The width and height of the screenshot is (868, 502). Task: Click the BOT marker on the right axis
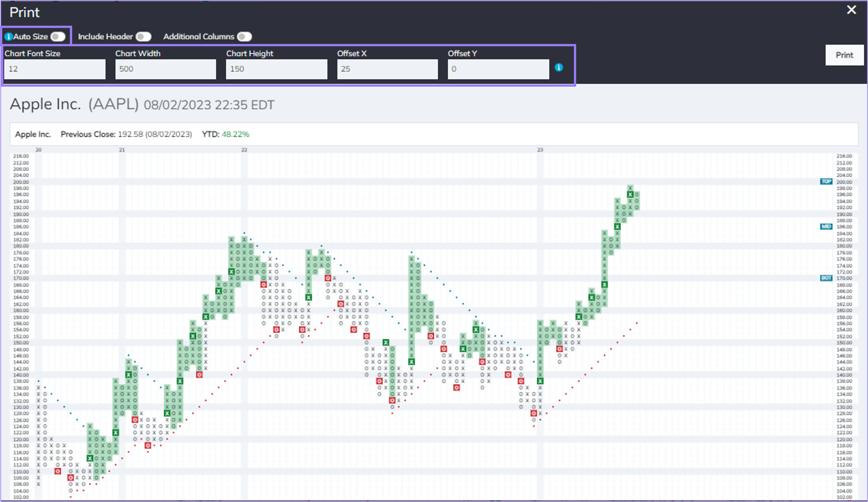pyautogui.click(x=826, y=278)
